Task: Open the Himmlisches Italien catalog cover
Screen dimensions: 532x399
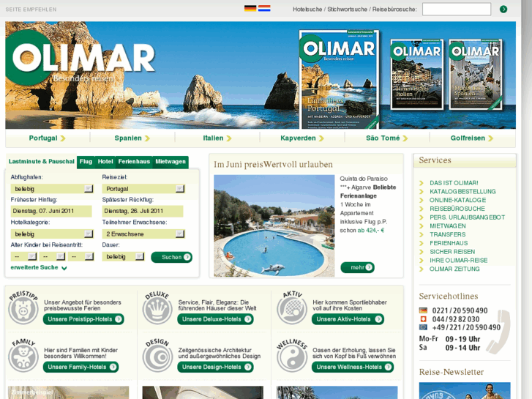Action: click(x=417, y=75)
